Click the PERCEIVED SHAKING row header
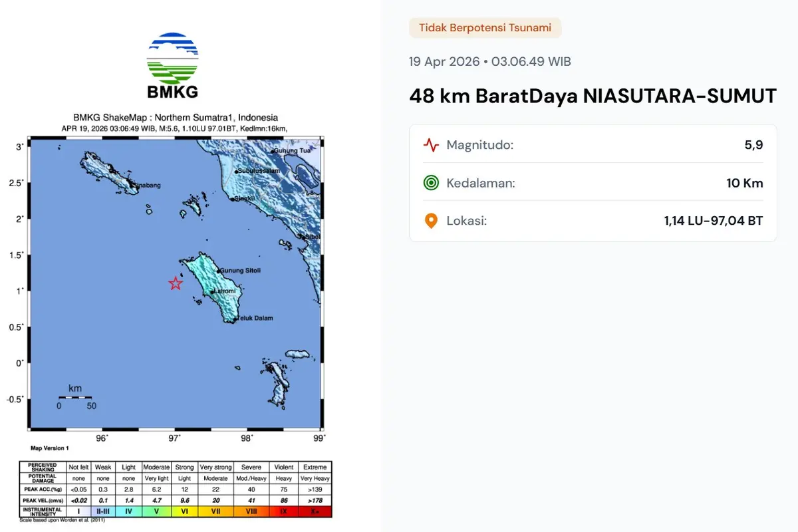The height and width of the screenshot is (532, 798). tap(43, 467)
